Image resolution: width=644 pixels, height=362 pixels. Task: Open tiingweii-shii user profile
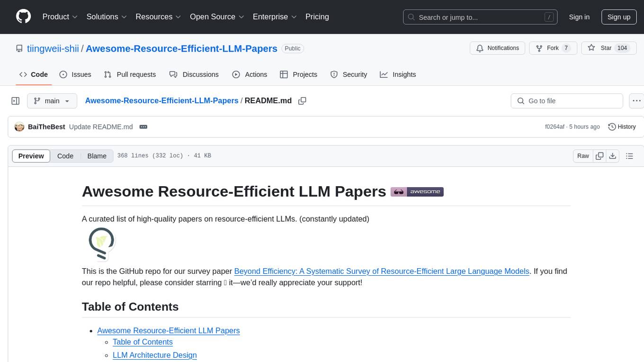(x=53, y=48)
